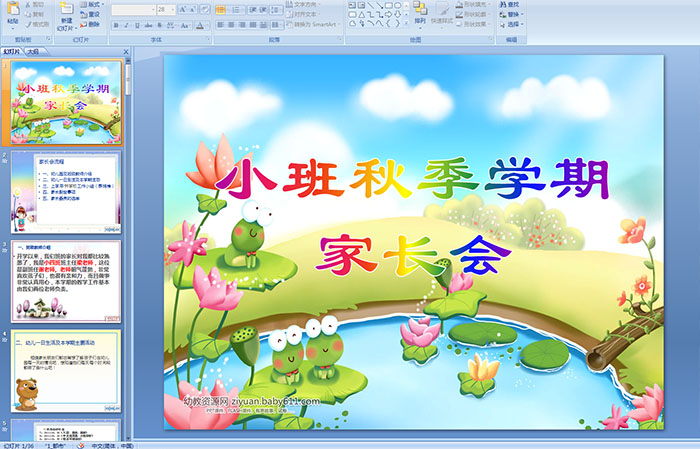Click the Paste clipboard icon
The height and width of the screenshot is (449, 700).
click(13, 8)
